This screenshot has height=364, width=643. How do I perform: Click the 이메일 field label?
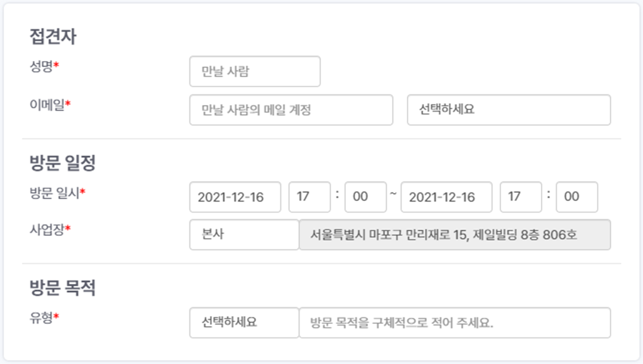coord(48,105)
